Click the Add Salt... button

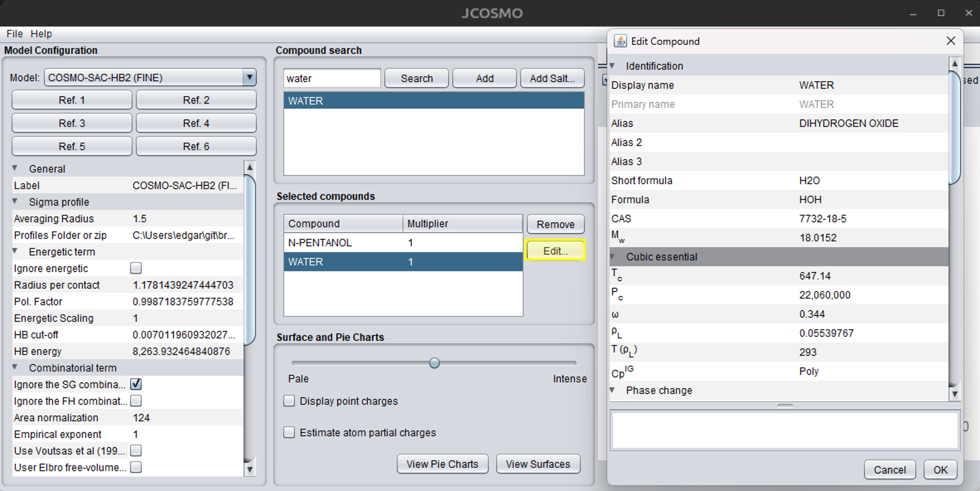click(552, 78)
